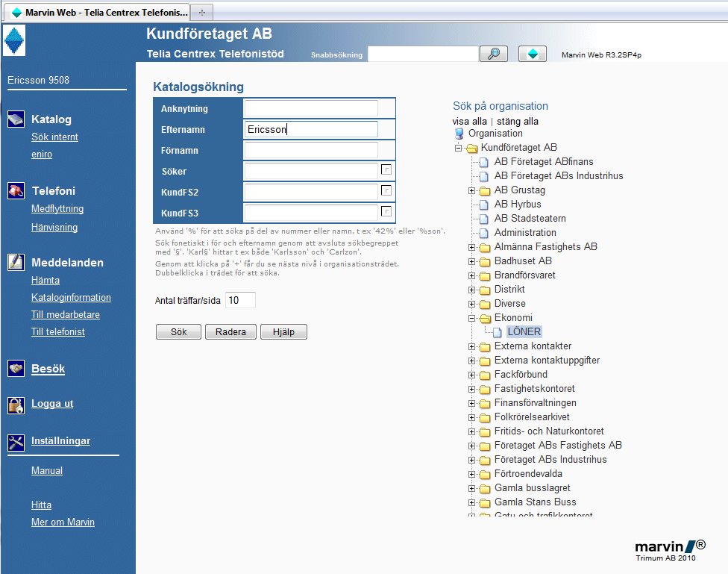Image resolution: width=728 pixels, height=574 pixels.
Task: Click the Snabbsökning input field
Action: (423, 54)
